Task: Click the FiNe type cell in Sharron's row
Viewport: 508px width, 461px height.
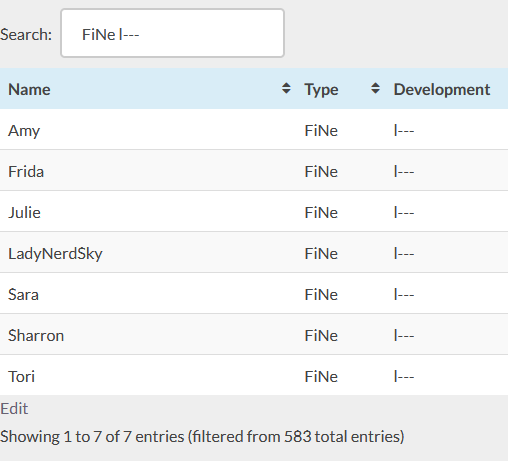Action: 321,335
